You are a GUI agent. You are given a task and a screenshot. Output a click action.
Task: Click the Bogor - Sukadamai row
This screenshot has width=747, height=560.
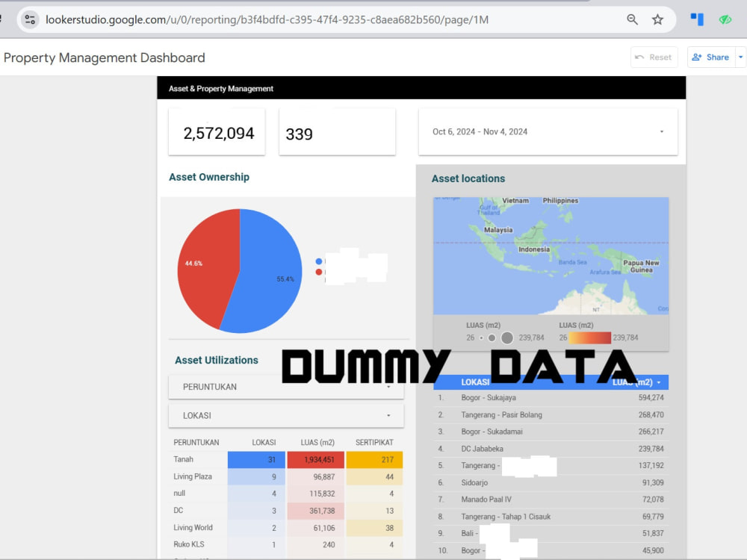551,432
